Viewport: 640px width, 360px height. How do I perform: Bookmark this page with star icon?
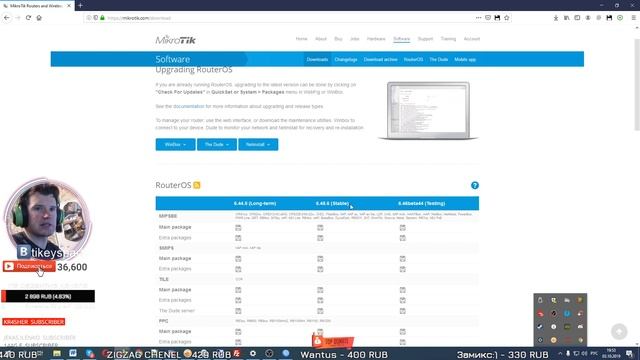[x=507, y=18]
